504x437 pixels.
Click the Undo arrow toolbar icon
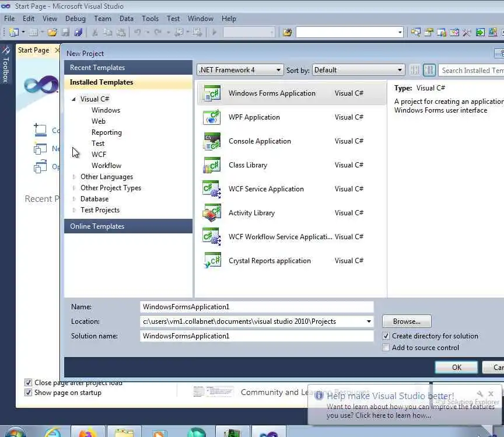[137, 32]
